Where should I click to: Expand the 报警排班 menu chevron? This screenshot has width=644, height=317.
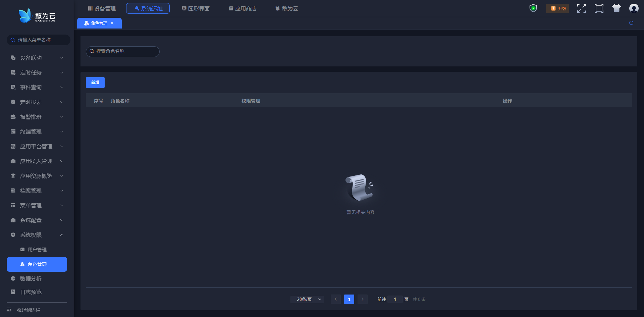click(x=62, y=117)
